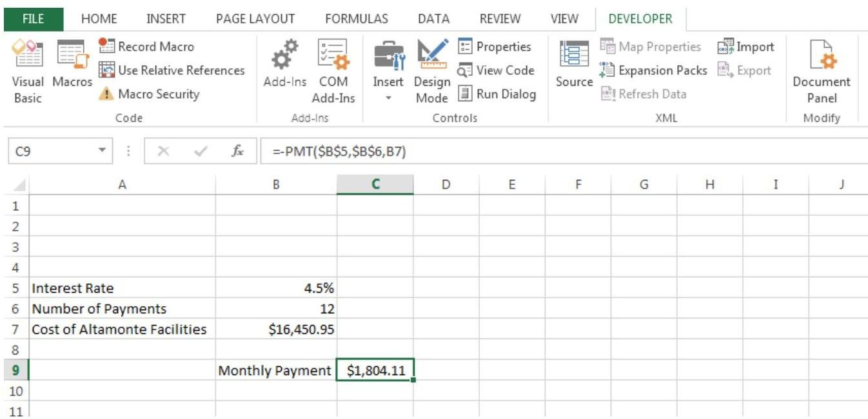868x419 pixels.
Task: Expand the Insert controls dropdown
Action: point(388,99)
